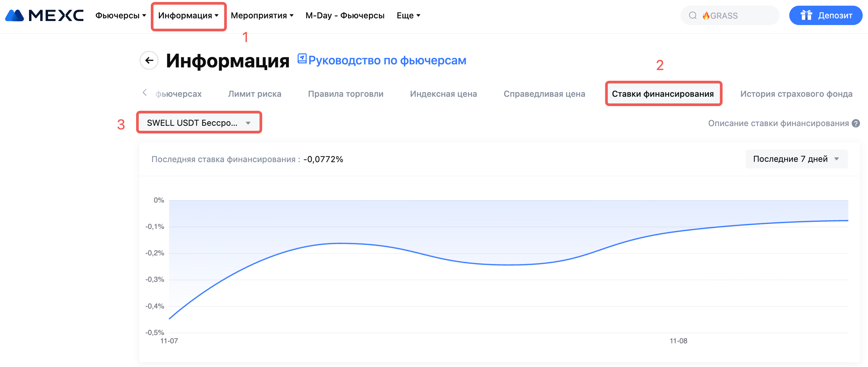Switch to Лимит риска tab
The image size is (868, 367).
tap(255, 94)
